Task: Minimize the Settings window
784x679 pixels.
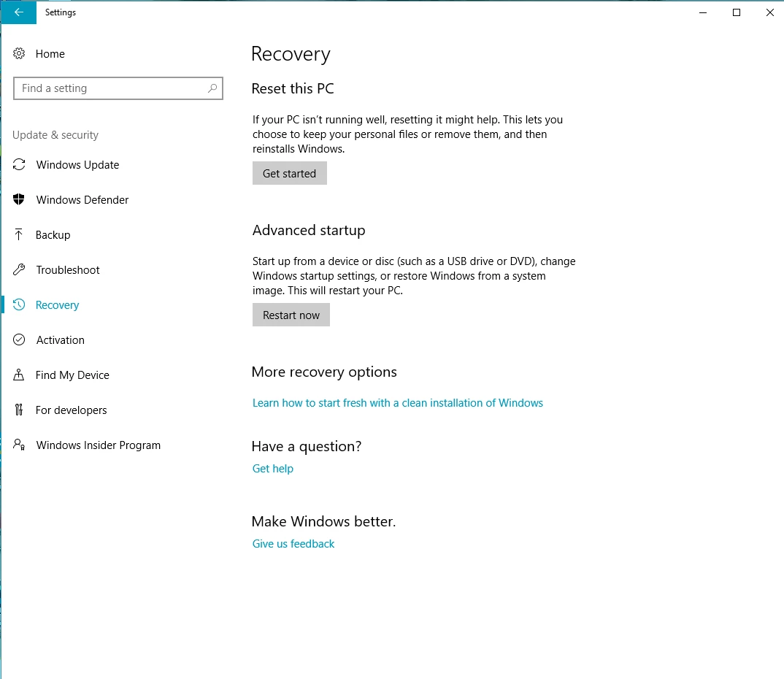Action: (703, 12)
